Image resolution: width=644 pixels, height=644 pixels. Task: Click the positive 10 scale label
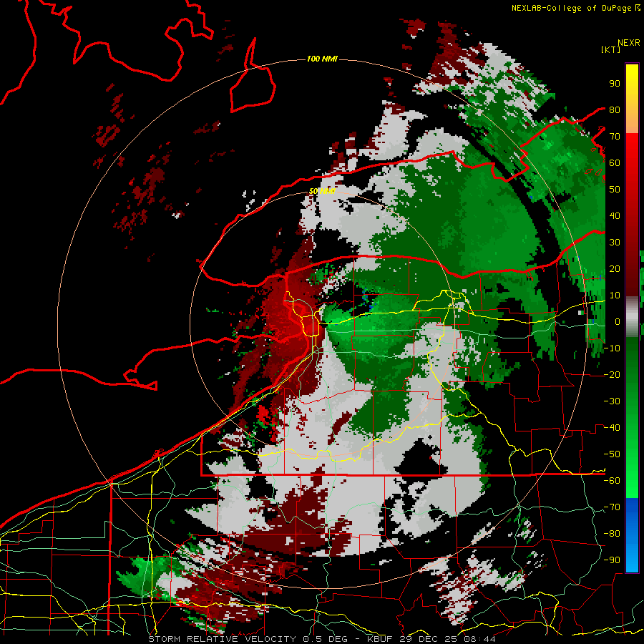click(615, 296)
